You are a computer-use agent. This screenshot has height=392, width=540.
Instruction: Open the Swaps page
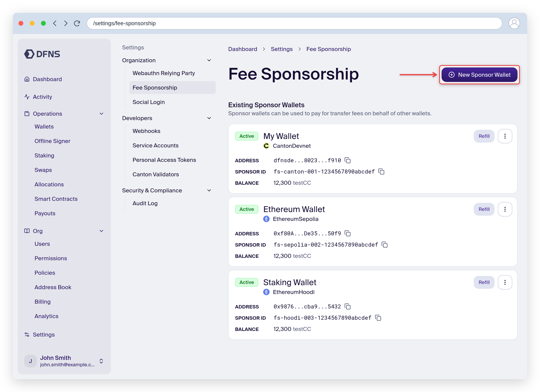[43, 170]
